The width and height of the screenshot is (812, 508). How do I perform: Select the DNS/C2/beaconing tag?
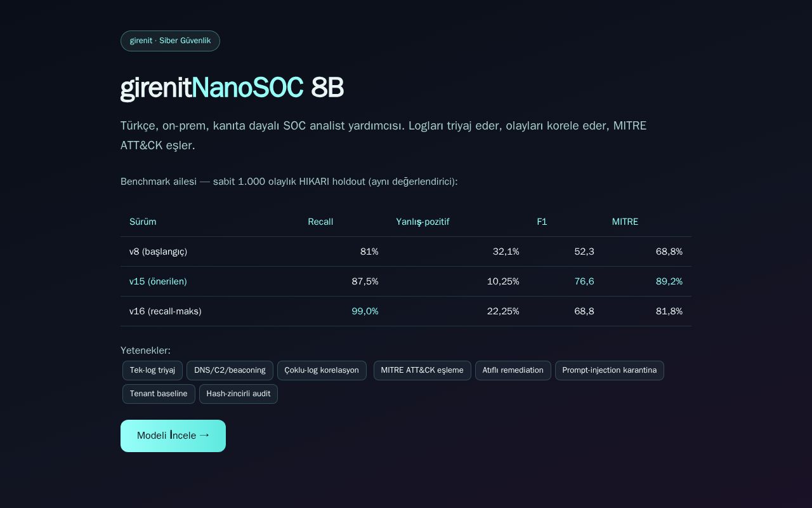click(230, 370)
